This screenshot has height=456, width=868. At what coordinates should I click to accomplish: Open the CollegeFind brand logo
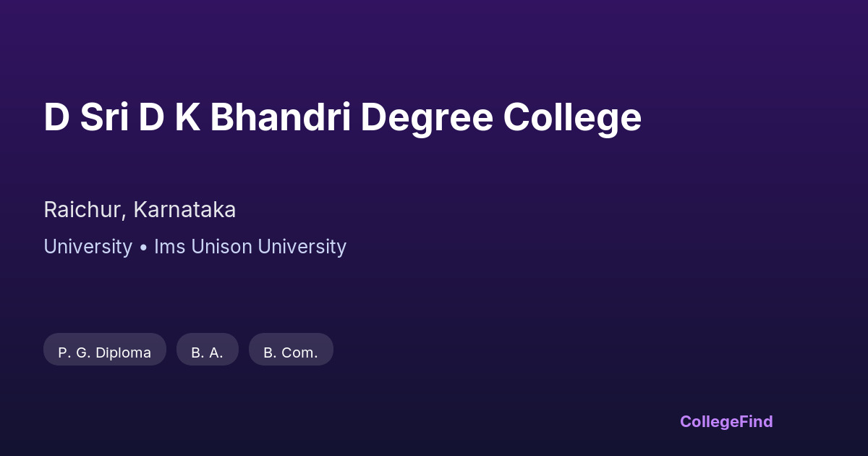726,421
